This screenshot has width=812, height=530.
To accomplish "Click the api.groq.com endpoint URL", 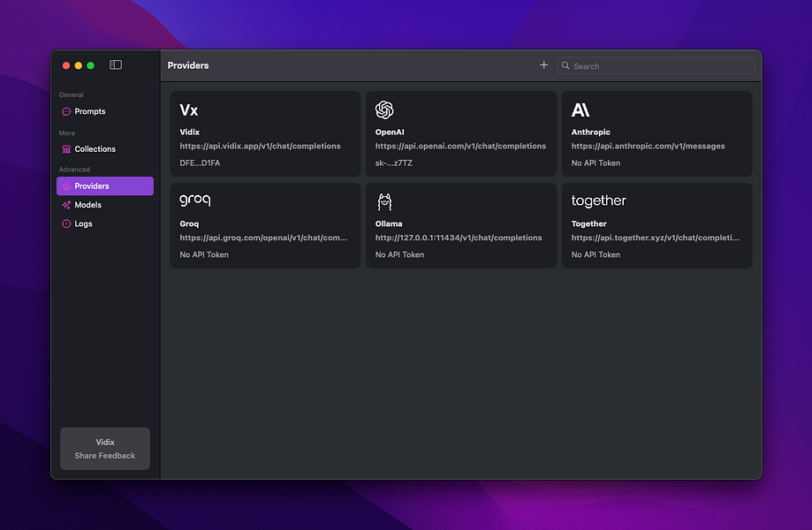I will [x=263, y=238].
